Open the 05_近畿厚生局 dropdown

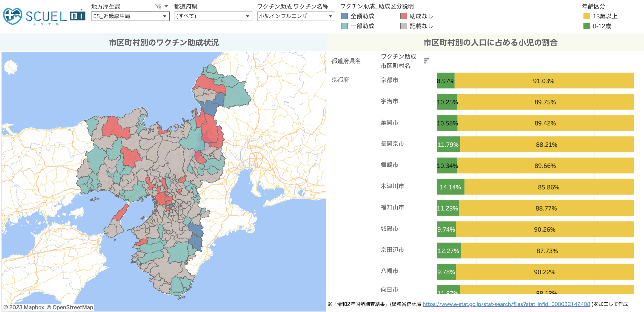click(x=130, y=16)
